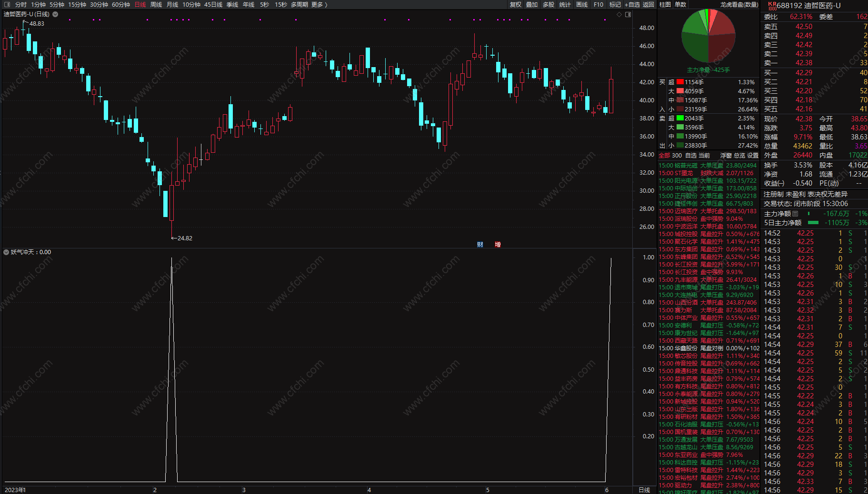This screenshot has width=868, height=494.
Task: Toggle the left sidebar panel icon
Action: coord(7,4)
